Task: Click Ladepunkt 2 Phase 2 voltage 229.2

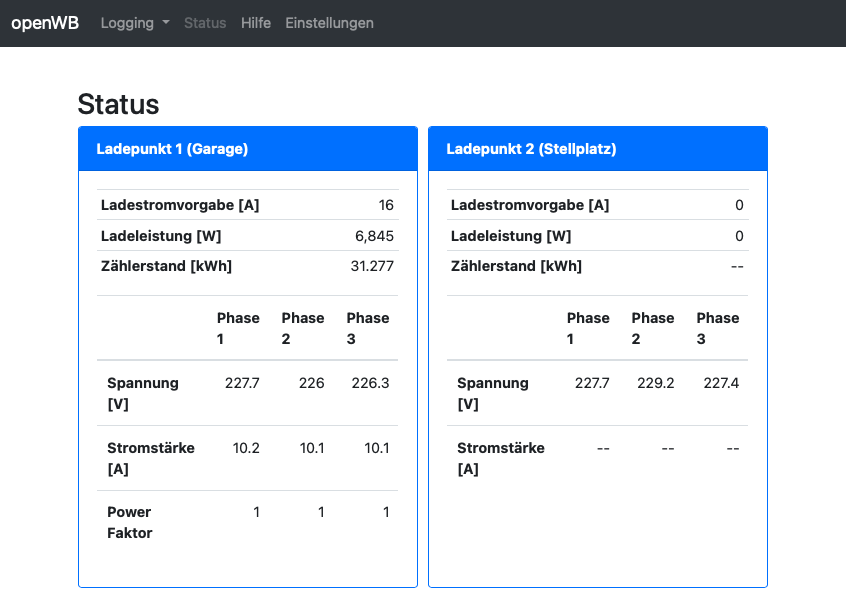Action: 656,383
